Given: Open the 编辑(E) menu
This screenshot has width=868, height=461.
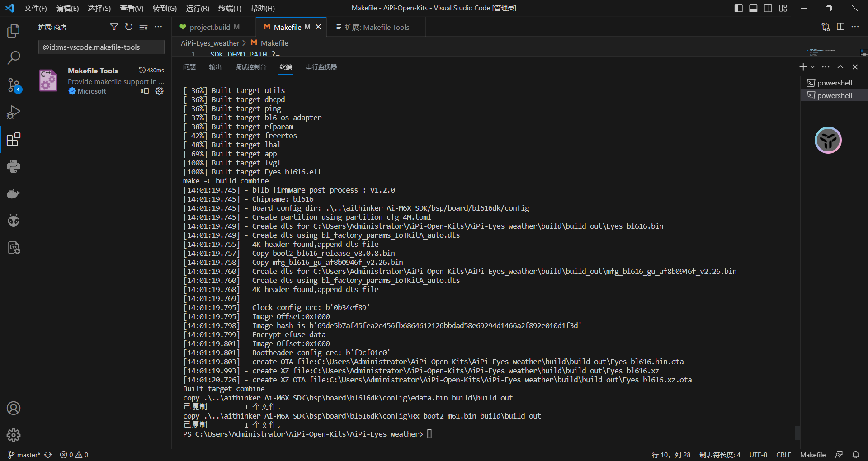Looking at the screenshot, I should point(67,8).
